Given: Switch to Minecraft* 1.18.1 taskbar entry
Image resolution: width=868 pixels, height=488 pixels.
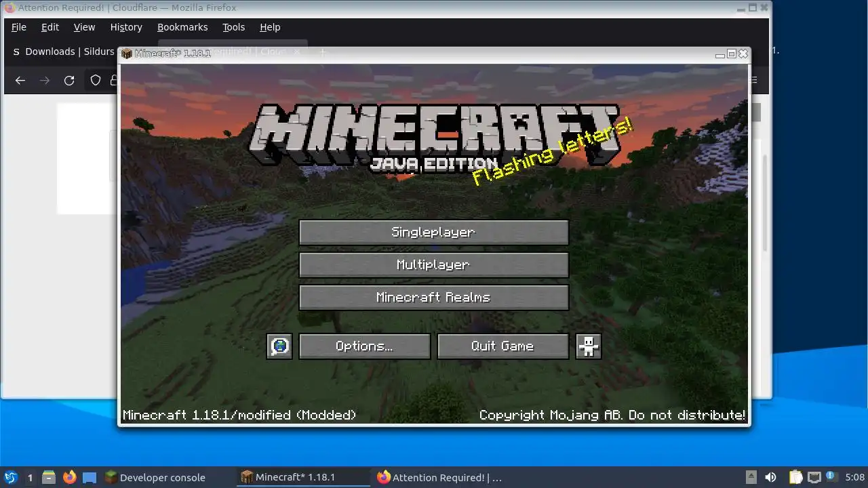Looking at the screenshot, I should point(302,477).
